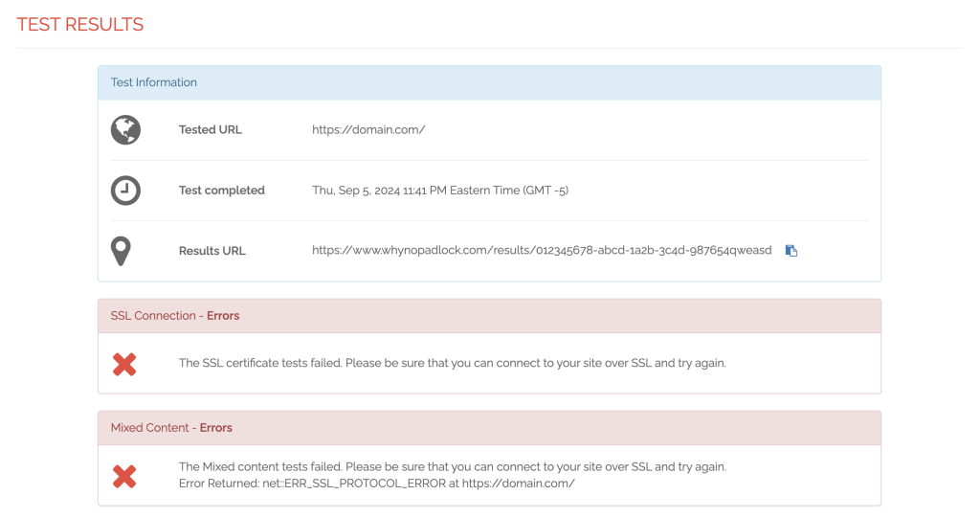
Task: Click the SSL certificate tests failed message
Action: (x=453, y=364)
